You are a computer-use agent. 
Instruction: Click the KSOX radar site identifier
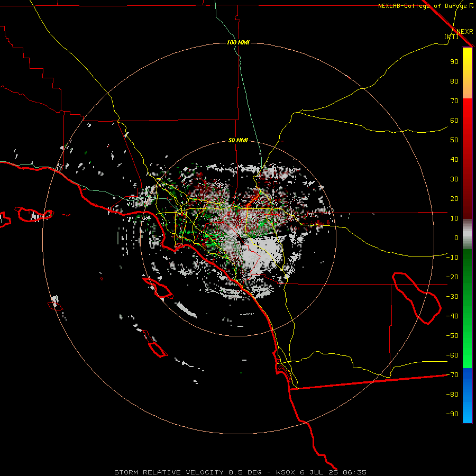tap(286, 472)
